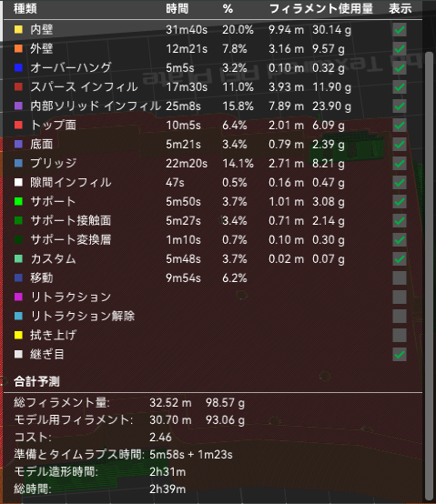Click yellow 拭き上げ swatch

pos(18,335)
